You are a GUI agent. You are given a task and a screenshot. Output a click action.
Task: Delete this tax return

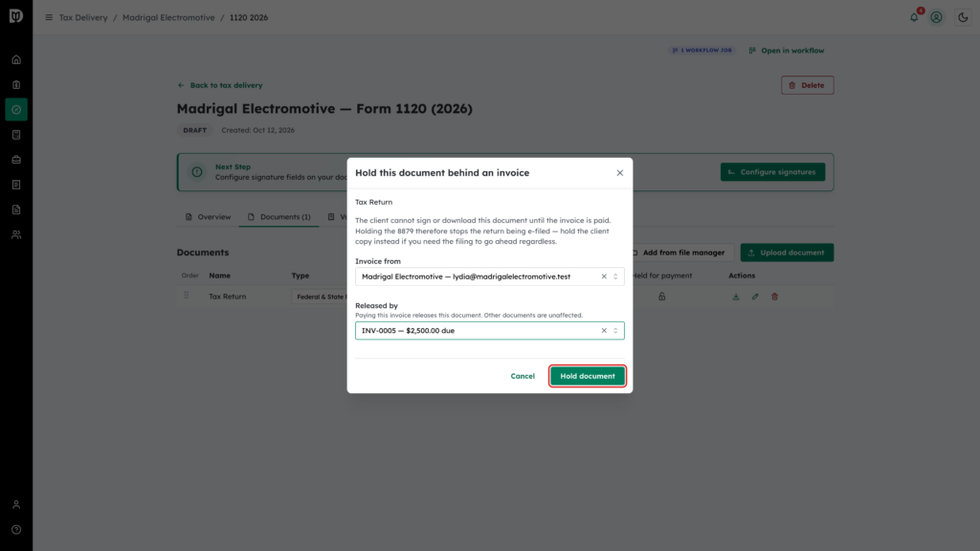pyautogui.click(x=807, y=85)
